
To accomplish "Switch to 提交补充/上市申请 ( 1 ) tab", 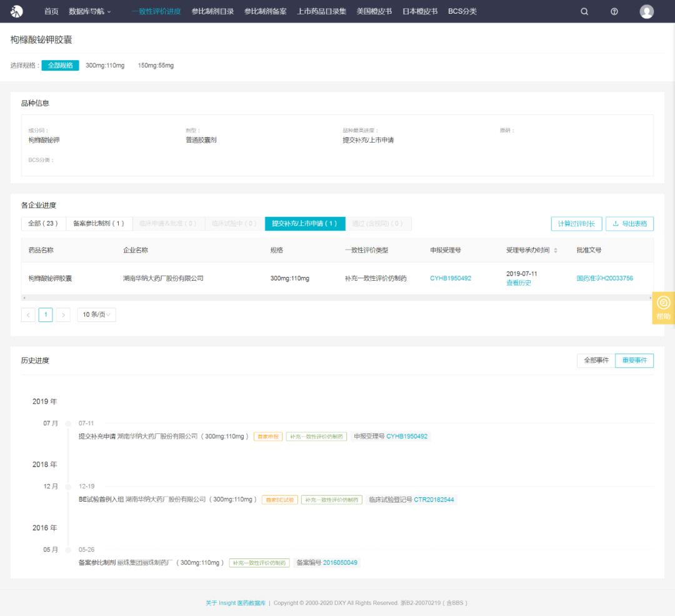I will 305,223.
